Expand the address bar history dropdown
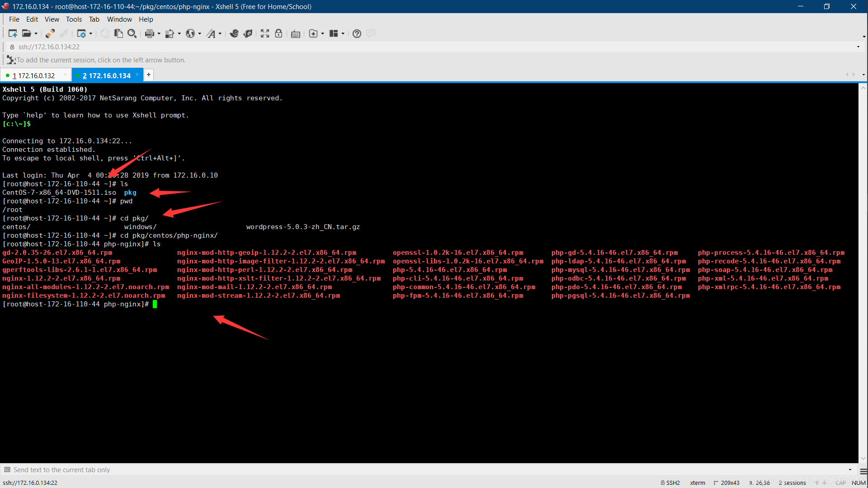 (x=858, y=47)
